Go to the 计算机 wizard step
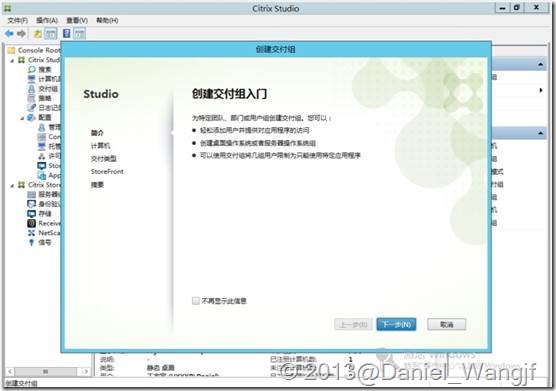Image resolution: width=556 pixels, height=391 pixels. (x=100, y=146)
